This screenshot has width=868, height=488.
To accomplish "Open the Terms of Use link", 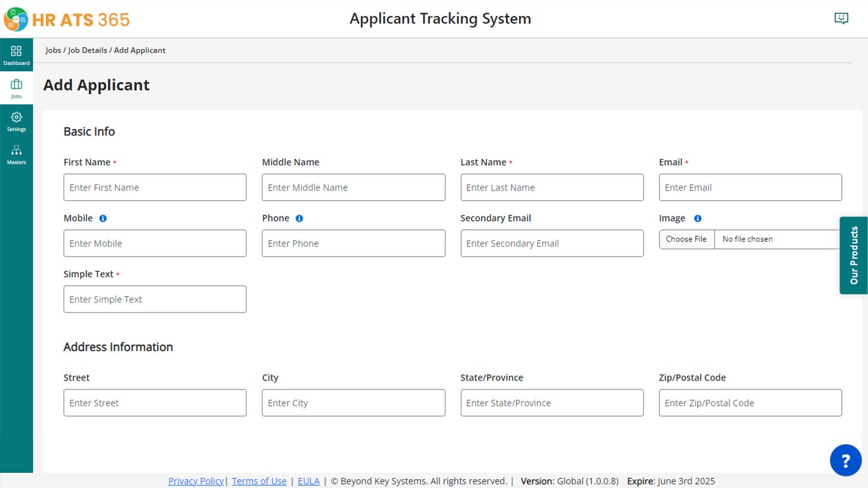I will [x=259, y=481].
